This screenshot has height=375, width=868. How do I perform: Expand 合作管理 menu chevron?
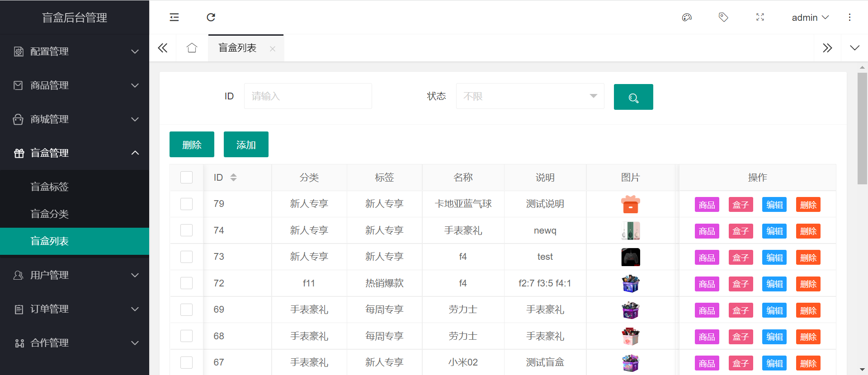pyautogui.click(x=135, y=343)
